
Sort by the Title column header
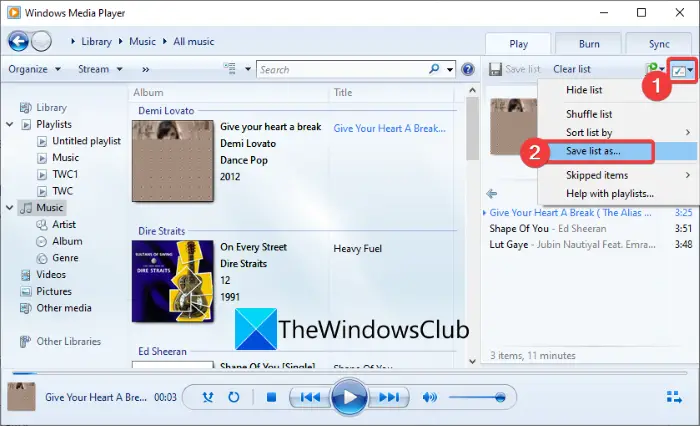[x=342, y=92]
